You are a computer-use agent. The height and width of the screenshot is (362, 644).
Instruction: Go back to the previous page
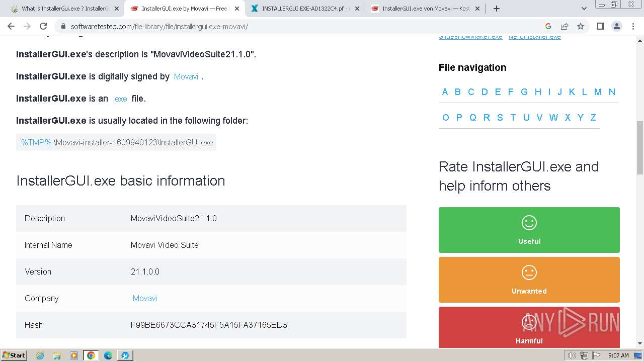11,26
